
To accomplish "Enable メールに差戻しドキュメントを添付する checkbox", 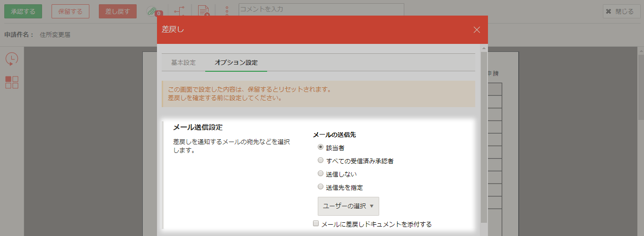I will coord(316,224).
